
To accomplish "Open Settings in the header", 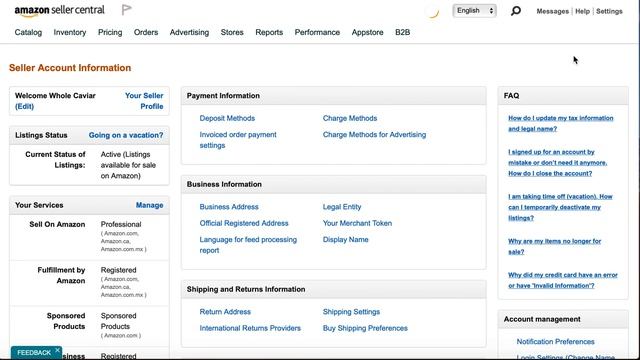I will [609, 11].
